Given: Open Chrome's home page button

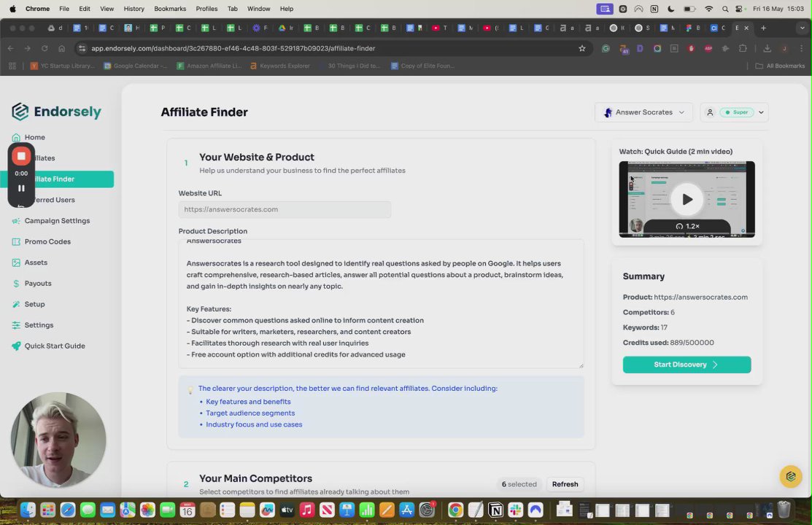Looking at the screenshot, I should pos(61,48).
